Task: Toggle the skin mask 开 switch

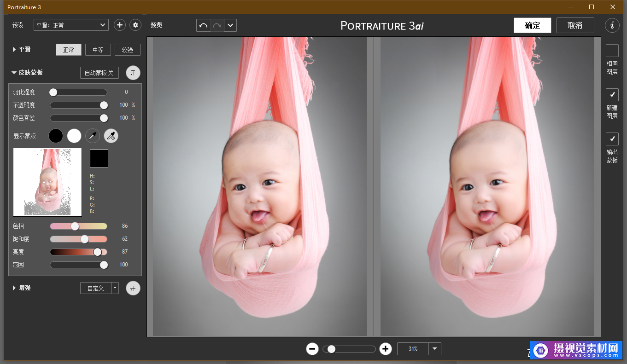Action: (133, 73)
